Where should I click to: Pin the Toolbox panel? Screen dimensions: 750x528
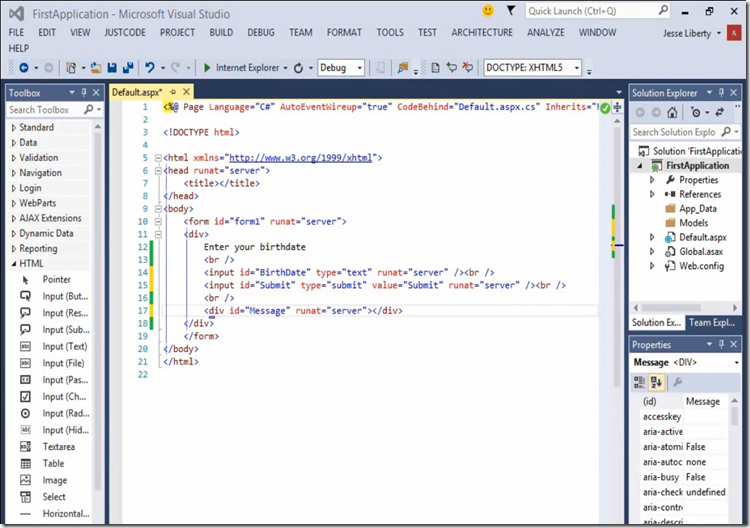pos(84,92)
